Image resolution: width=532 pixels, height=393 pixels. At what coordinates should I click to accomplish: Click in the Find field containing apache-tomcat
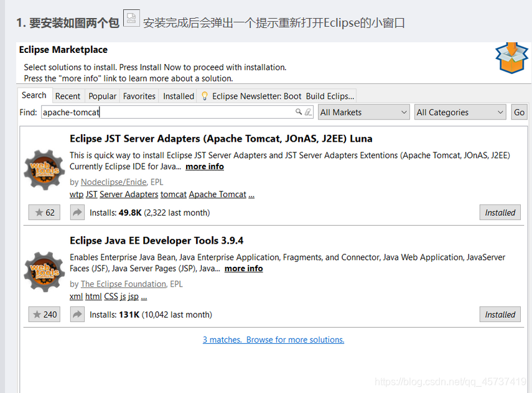(x=177, y=112)
